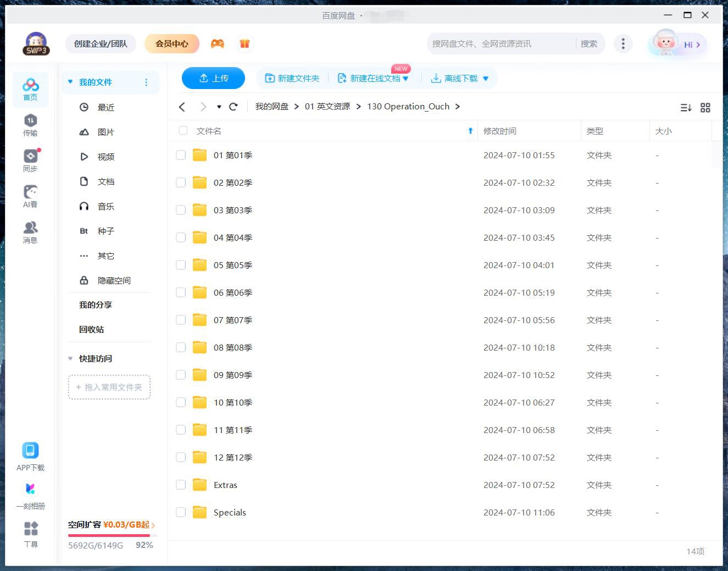
Task: Switch to the 图片 category
Action: coord(105,132)
